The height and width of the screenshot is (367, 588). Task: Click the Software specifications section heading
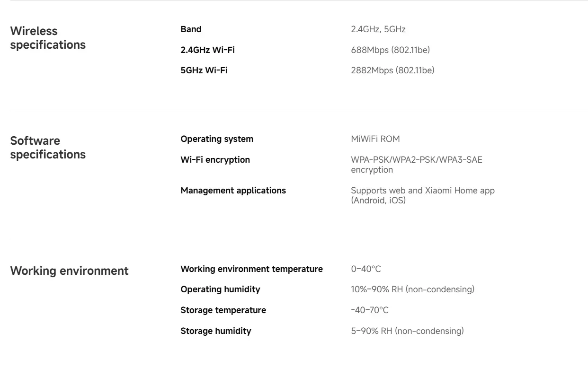48,148
